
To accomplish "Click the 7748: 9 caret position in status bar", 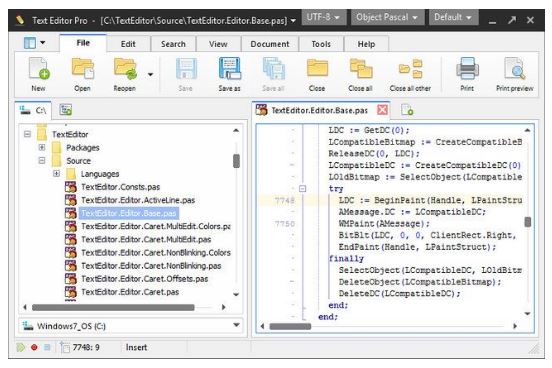I will coord(86,348).
